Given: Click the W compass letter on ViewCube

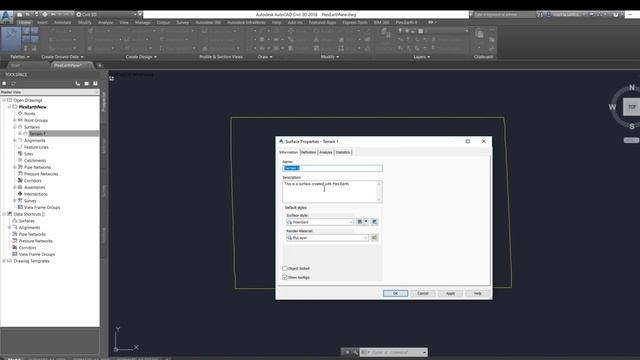Looking at the screenshot, I should pos(612,107).
